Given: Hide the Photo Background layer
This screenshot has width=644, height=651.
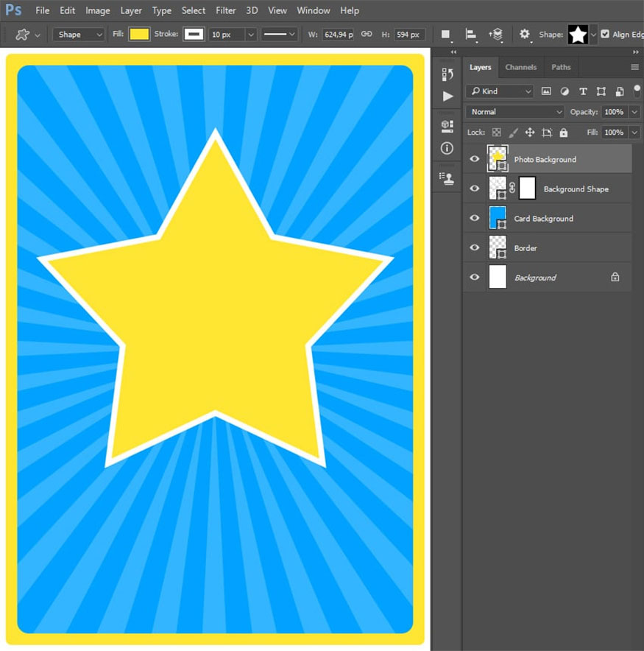Looking at the screenshot, I should [x=475, y=159].
